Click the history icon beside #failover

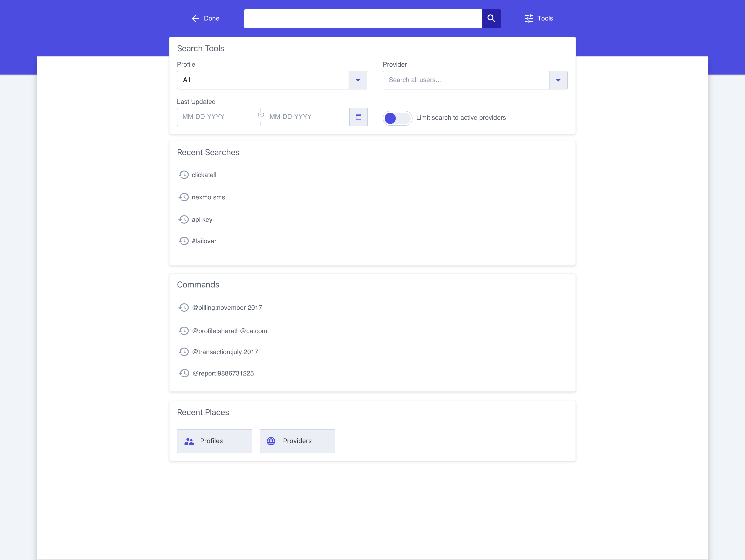184,241
